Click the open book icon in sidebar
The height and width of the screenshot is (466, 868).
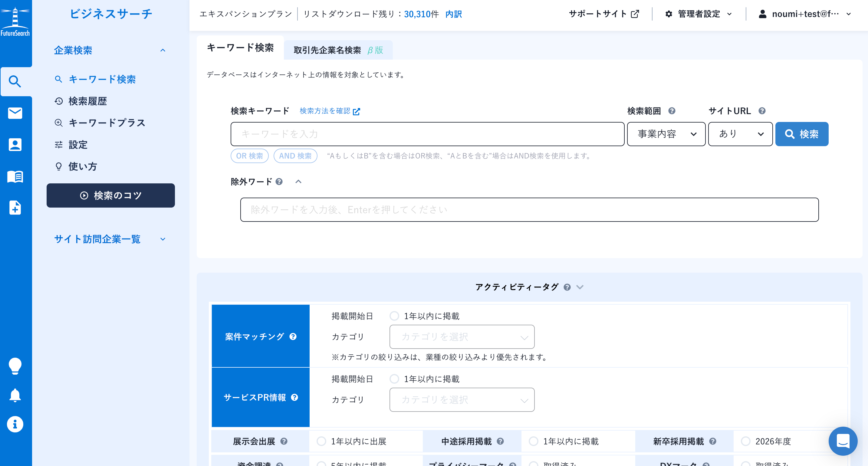[x=15, y=176]
